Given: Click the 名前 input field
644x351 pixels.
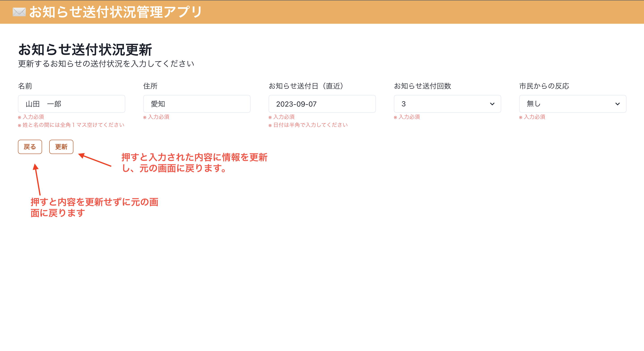Looking at the screenshot, I should [72, 104].
